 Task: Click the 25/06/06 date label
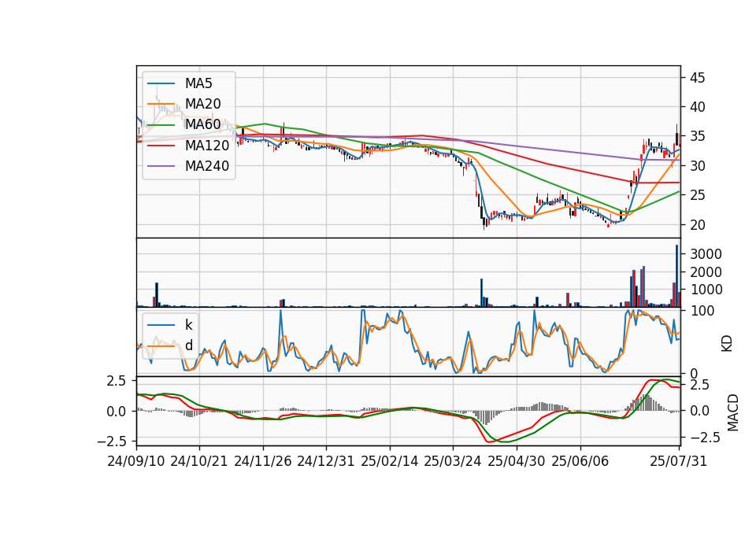[580, 461]
